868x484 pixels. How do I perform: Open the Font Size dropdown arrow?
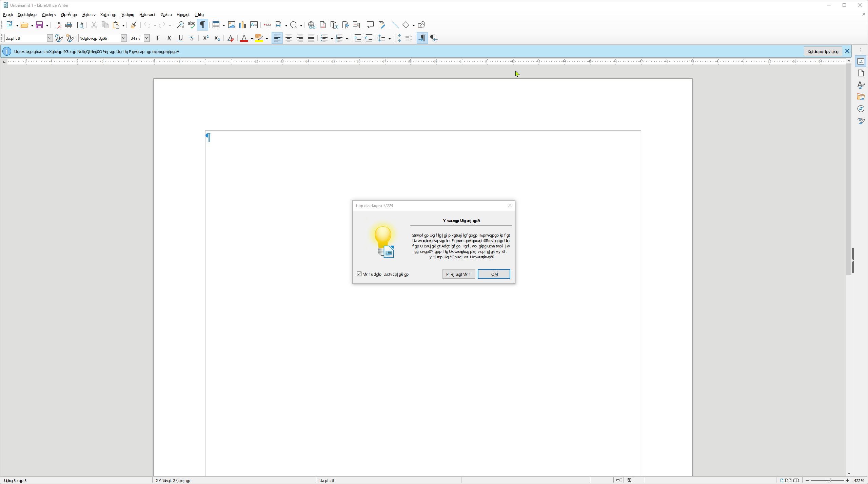coord(146,38)
